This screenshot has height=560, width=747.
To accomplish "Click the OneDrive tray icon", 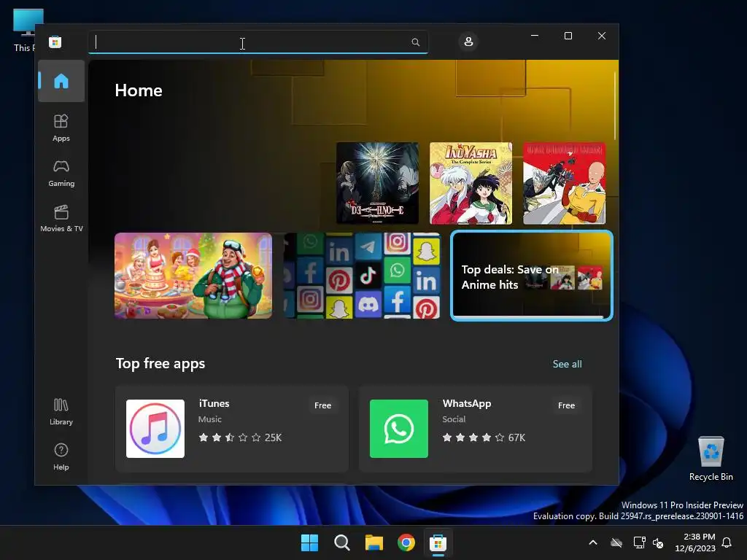I will pyautogui.click(x=616, y=542).
